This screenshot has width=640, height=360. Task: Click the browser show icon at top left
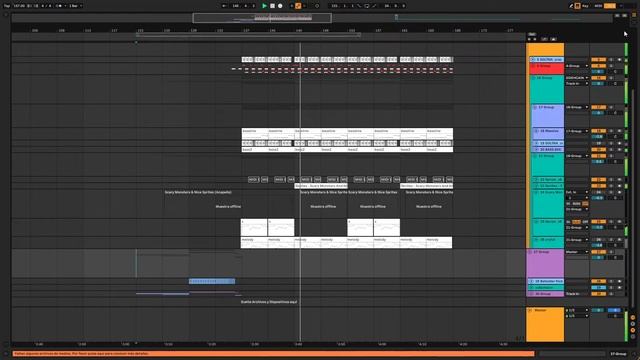pyautogui.click(x=6, y=15)
